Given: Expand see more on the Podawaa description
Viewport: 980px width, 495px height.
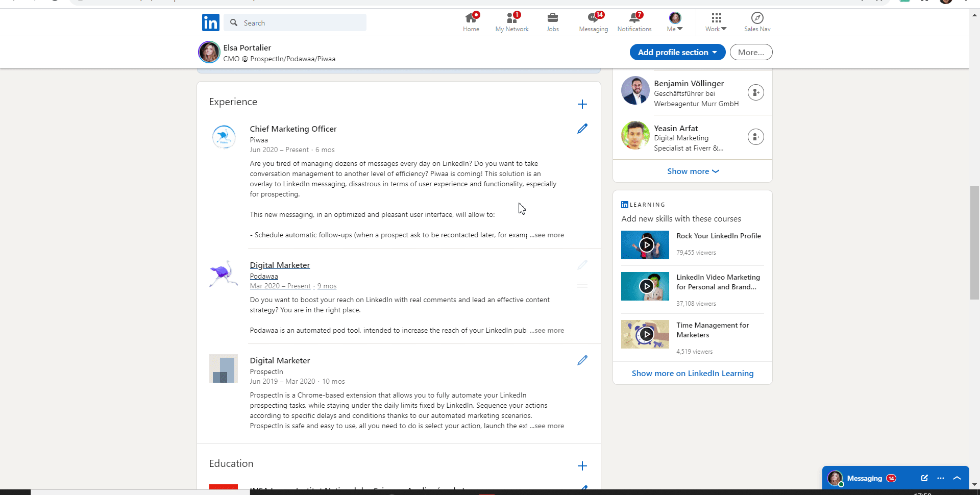Looking at the screenshot, I should point(547,331).
